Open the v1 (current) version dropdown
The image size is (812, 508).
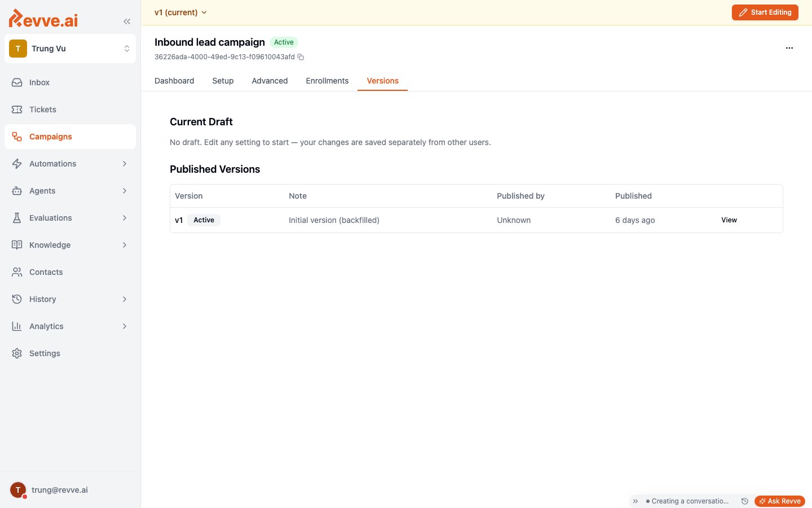pos(180,12)
